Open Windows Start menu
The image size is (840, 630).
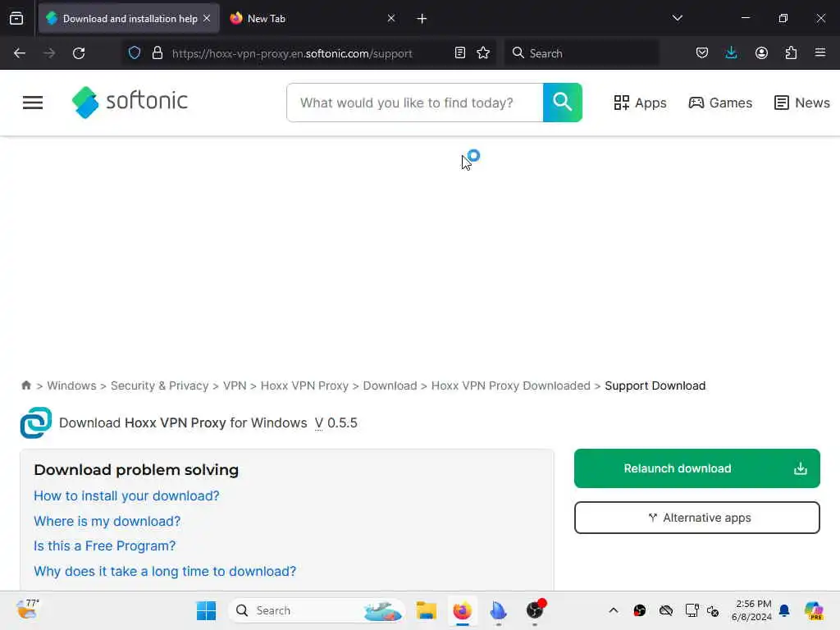[x=206, y=610]
